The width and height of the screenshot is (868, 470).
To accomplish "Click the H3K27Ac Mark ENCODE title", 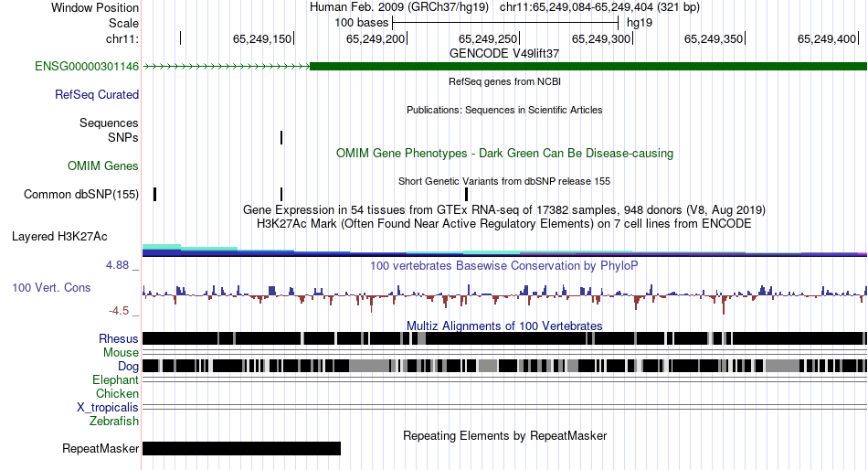I will [x=504, y=224].
